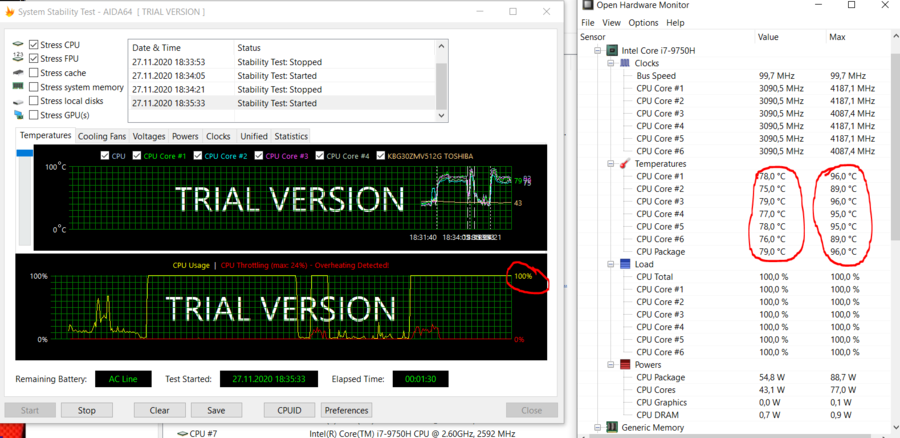Enable the Stress cache checkbox
Image resolution: width=900 pixels, height=438 pixels.
pyautogui.click(x=34, y=73)
